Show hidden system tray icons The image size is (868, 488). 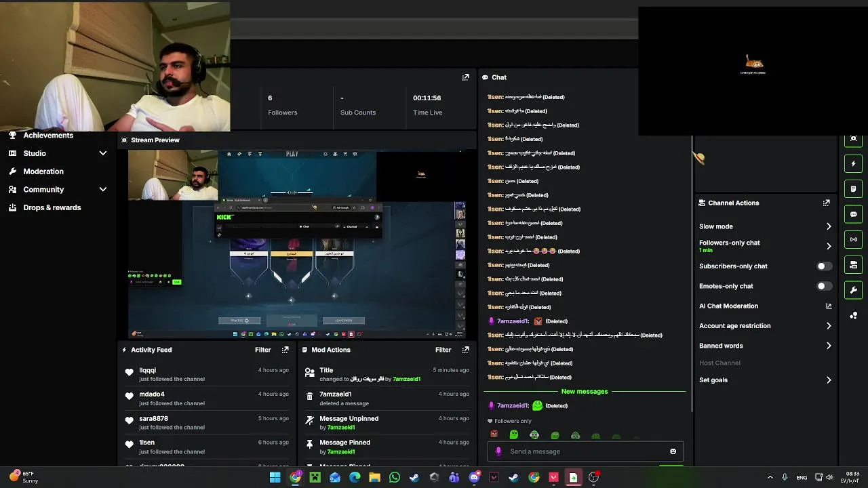(x=770, y=477)
